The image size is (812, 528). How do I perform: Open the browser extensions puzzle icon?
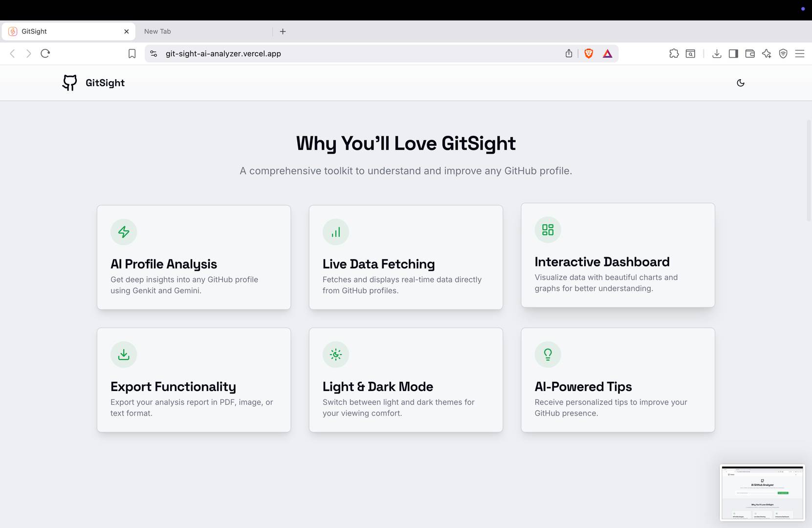pos(674,53)
